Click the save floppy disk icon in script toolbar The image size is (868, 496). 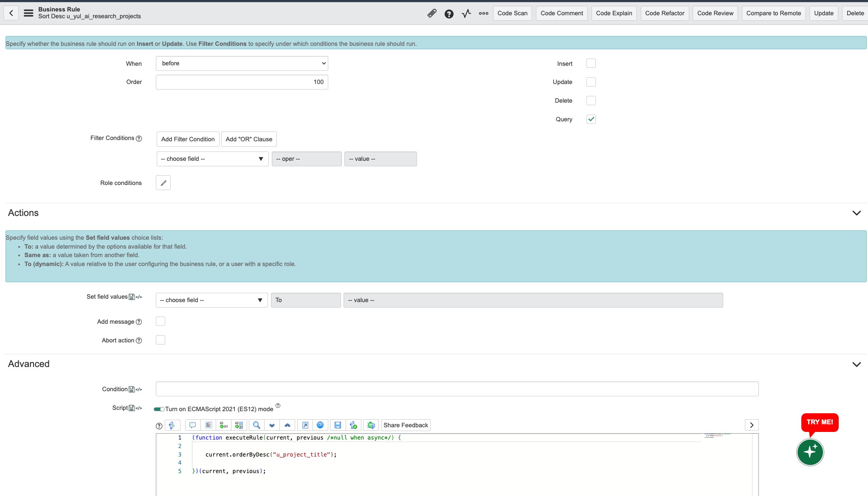(x=338, y=425)
